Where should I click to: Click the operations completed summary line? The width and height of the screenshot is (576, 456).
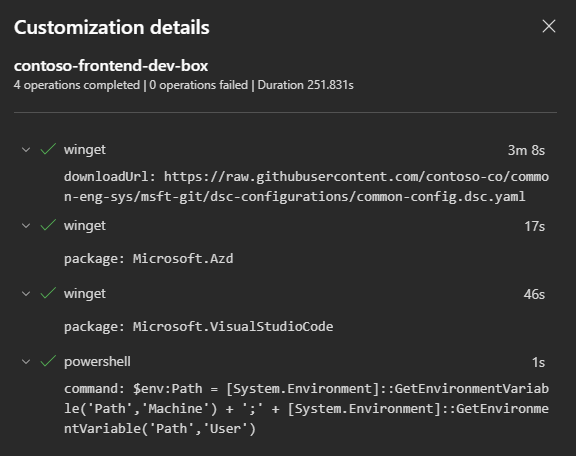(x=184, y=85)
